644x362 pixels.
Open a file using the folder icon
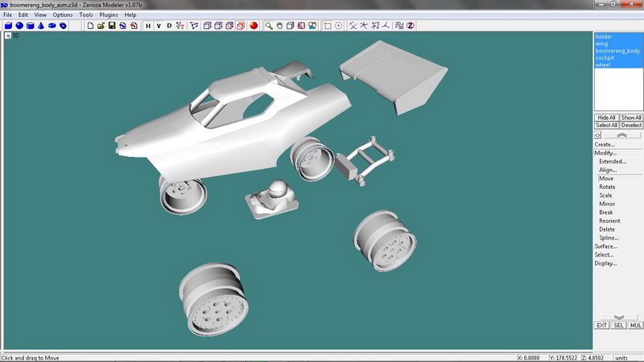click(x=101, y=26)
